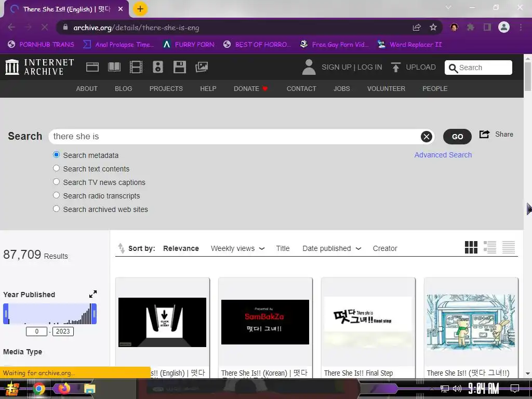Switch to detailed list view icon

[489, 247]
